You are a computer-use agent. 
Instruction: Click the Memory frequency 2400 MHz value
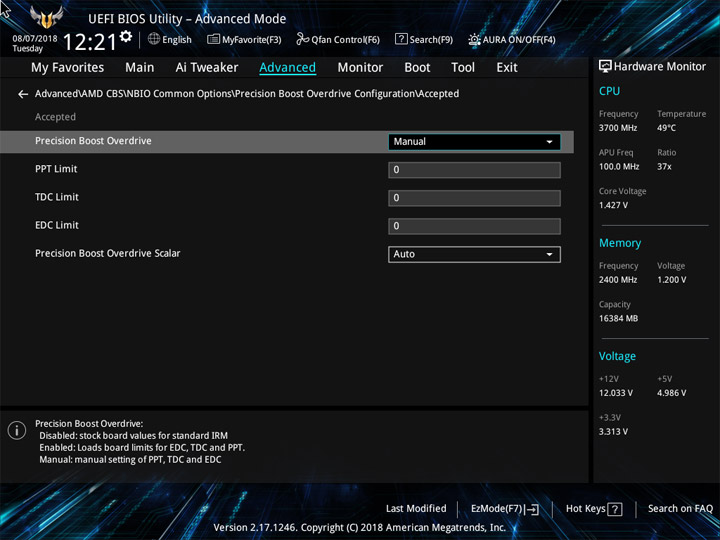618,280
